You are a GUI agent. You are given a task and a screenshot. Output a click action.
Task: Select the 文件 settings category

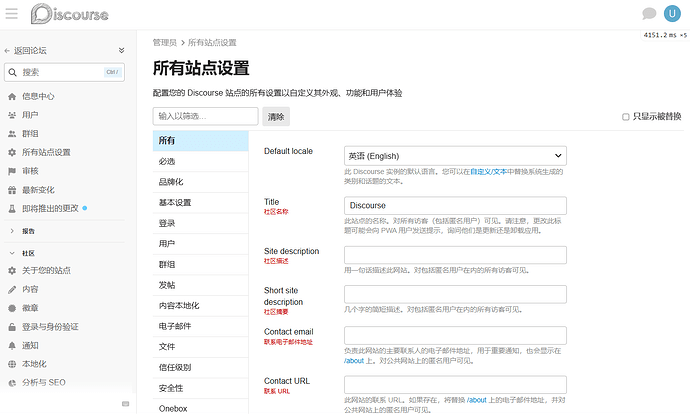[x=201, y=347]
